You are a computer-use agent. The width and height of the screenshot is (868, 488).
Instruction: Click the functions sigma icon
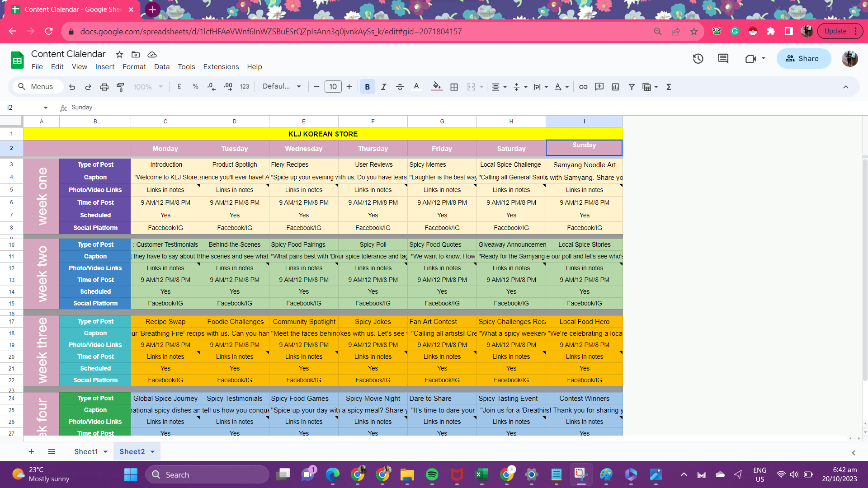point(669,87)
